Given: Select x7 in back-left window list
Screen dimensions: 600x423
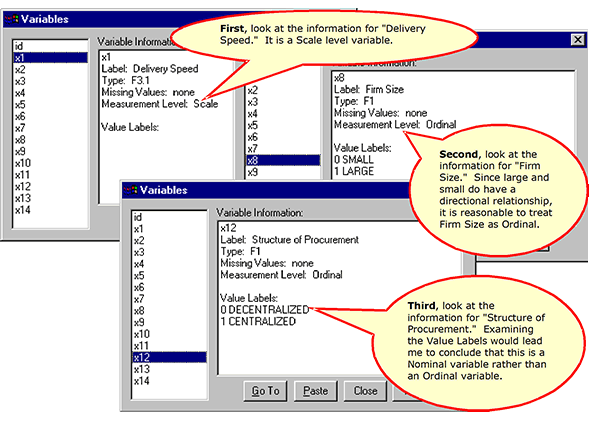Looking at the screenshot, I should coord(50,128).
